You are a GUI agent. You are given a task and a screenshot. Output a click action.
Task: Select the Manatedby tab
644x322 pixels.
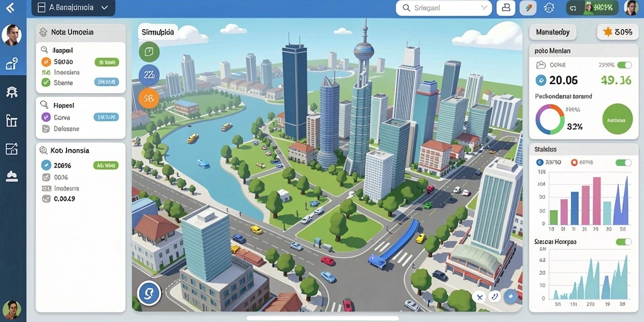coord(553,32)
